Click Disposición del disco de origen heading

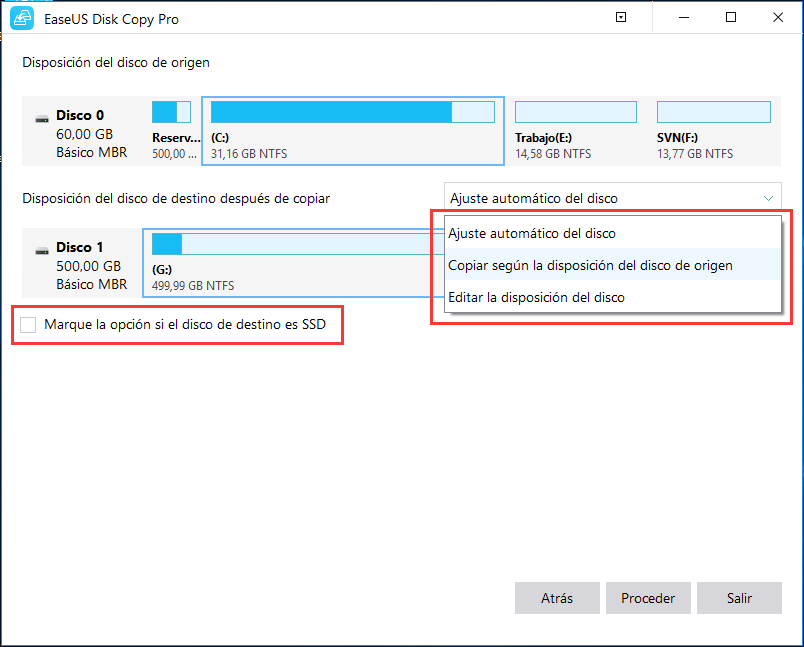[116, 63]
